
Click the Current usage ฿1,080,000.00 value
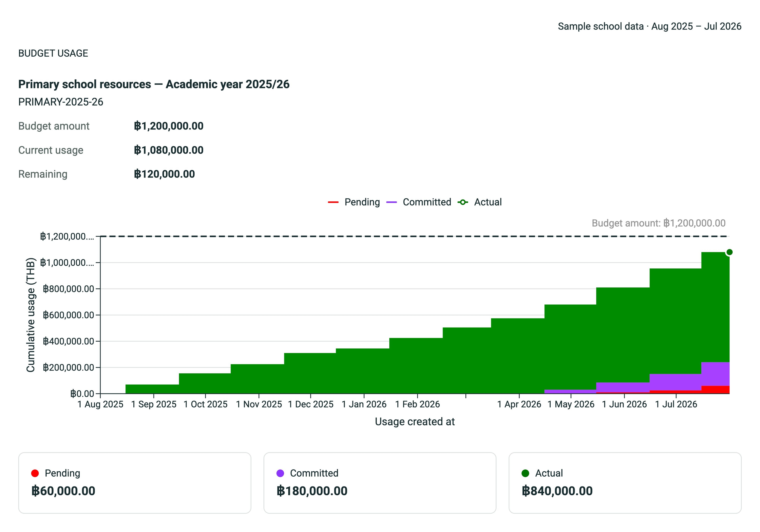(168, 150)
